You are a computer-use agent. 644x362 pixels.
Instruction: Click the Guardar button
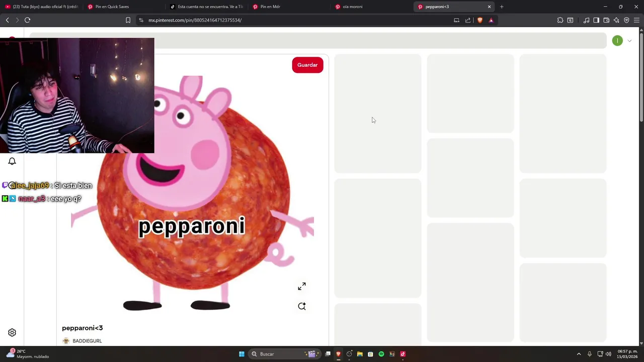point(307,65)
